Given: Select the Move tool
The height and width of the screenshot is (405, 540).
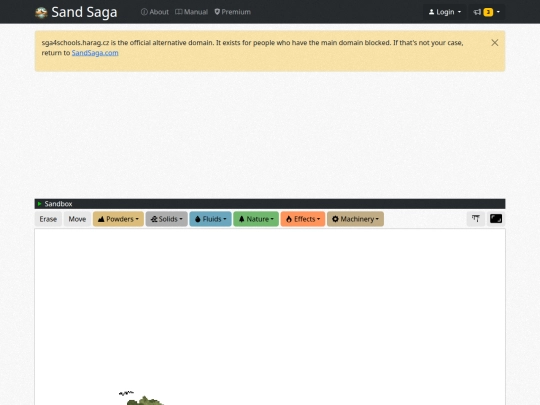Looking at the screenshot, I should pos(77,219).
